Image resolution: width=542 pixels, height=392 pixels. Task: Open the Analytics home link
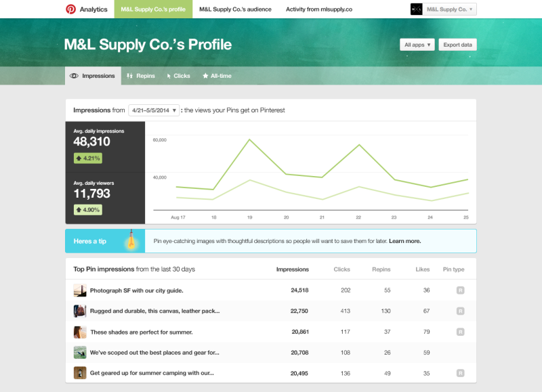93,9
